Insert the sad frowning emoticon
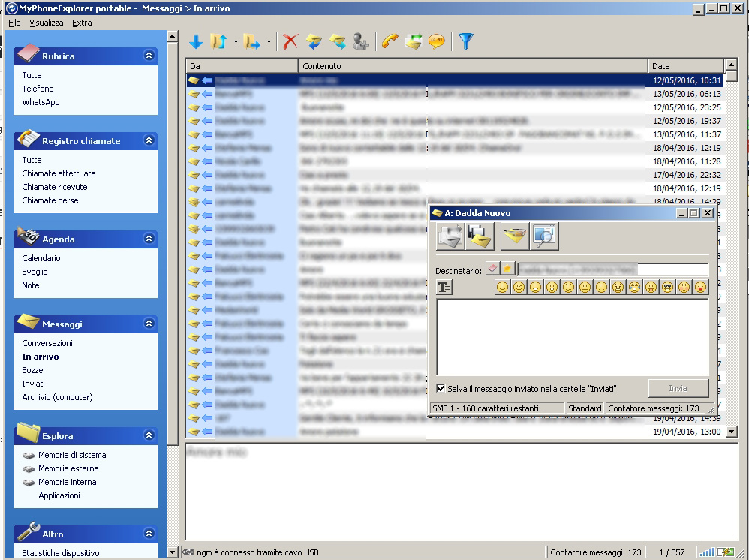The image size is (749, 560). pyautogui.click(x=601, y=288)
